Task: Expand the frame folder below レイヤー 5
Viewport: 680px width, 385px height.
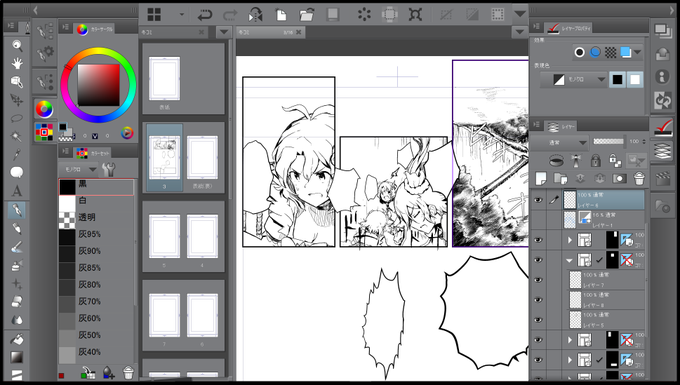Action: [570, 339]
